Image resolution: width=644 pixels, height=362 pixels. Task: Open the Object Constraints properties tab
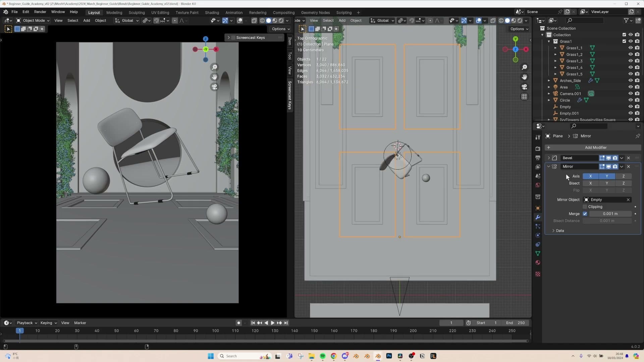(x=538, y=244)
